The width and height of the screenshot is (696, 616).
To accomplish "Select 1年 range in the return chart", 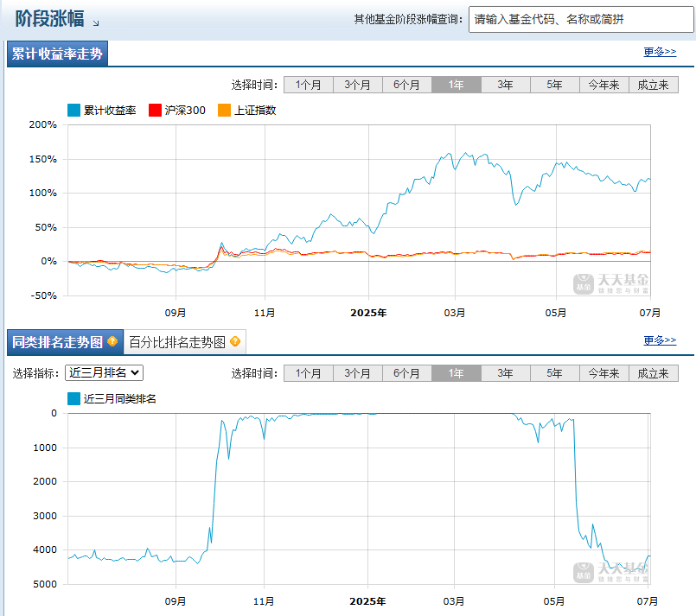I will [x=457, y=85].
